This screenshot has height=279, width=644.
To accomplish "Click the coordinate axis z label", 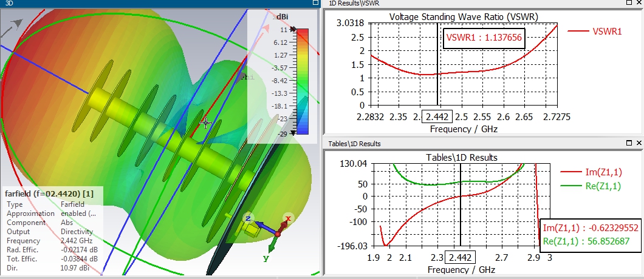I will (x=248, y=219).
